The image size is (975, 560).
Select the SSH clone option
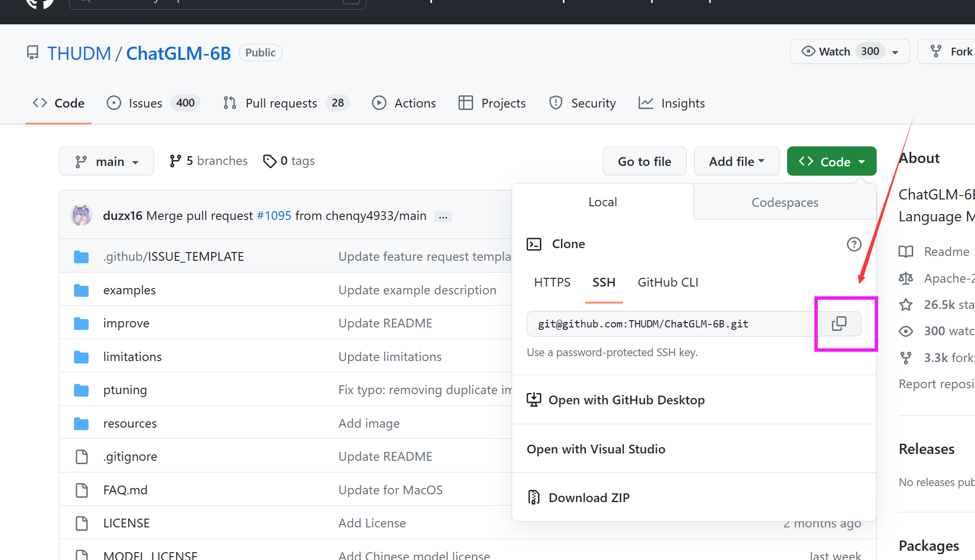(x=604, y=282)
